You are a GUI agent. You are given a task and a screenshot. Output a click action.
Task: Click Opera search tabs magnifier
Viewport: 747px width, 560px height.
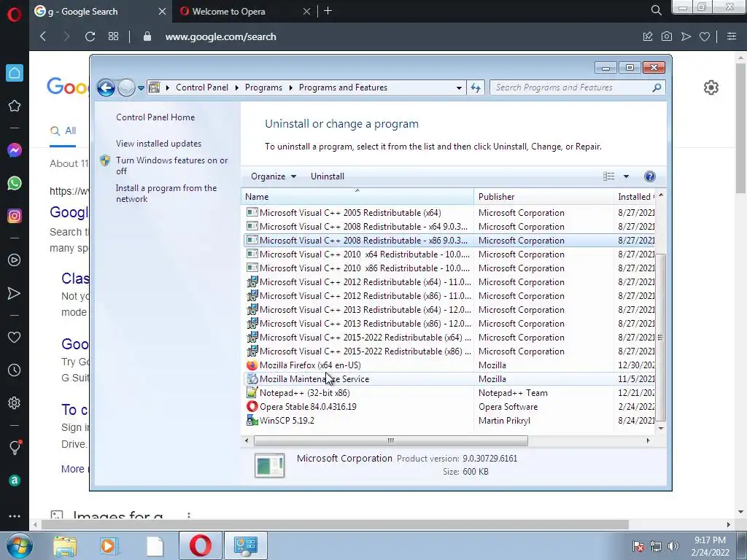click(656, 10)
